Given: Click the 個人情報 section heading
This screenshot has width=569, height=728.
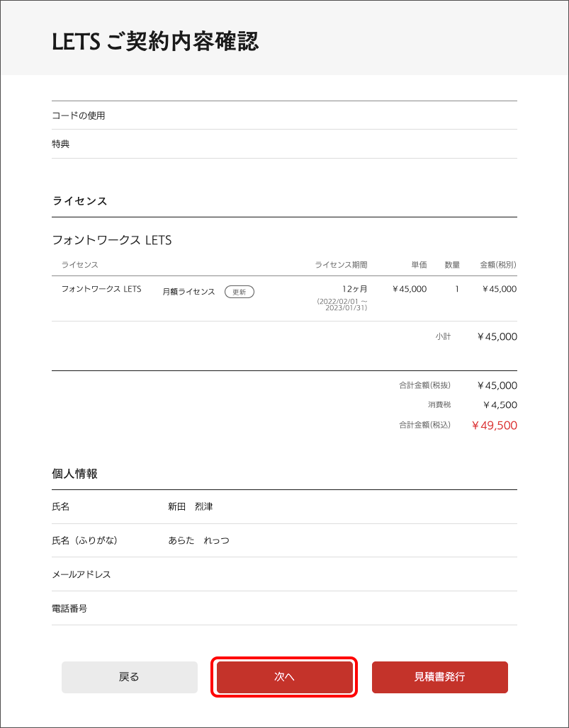Looking at the screenshot, I should (74, 474).
